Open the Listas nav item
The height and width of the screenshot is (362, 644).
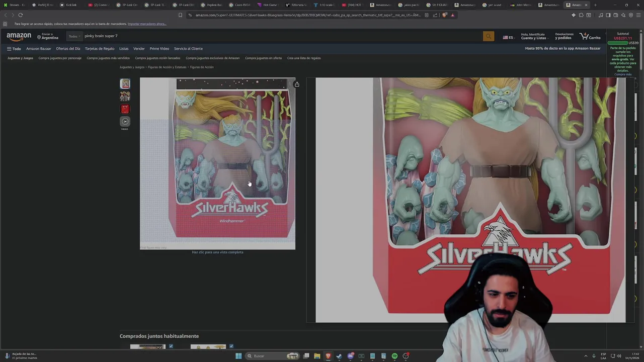pyautogui.click(x=124, y=49)
